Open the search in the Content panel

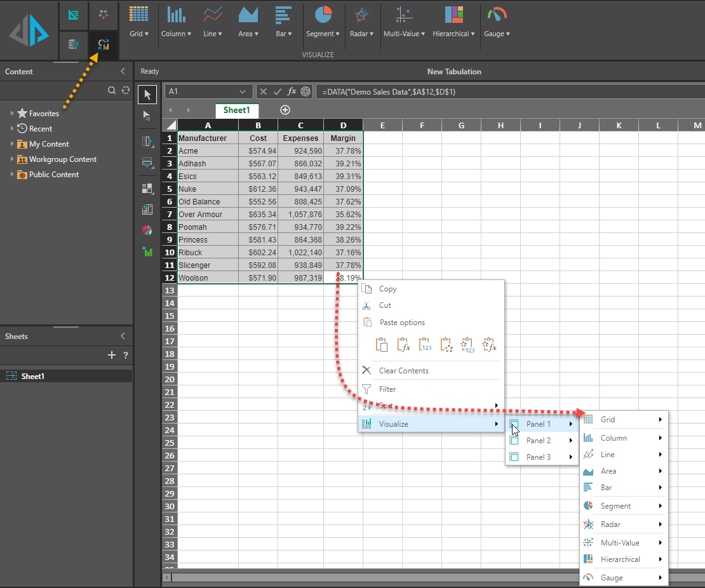pos(112,91)
